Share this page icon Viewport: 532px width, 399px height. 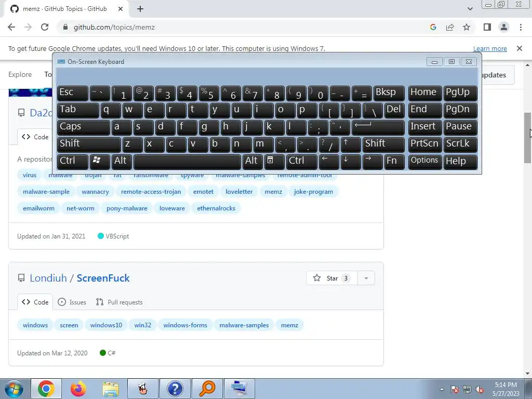click(x=450, y=27)
